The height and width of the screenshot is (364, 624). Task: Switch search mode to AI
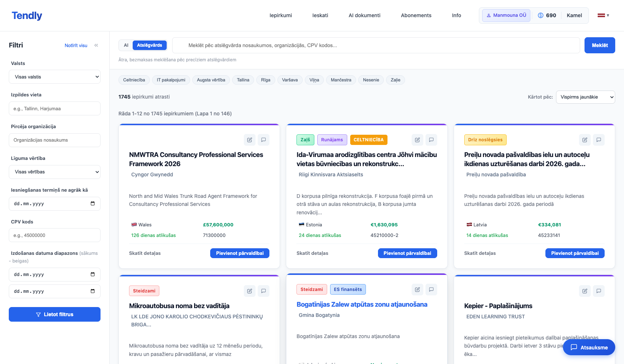pos(126,45)
